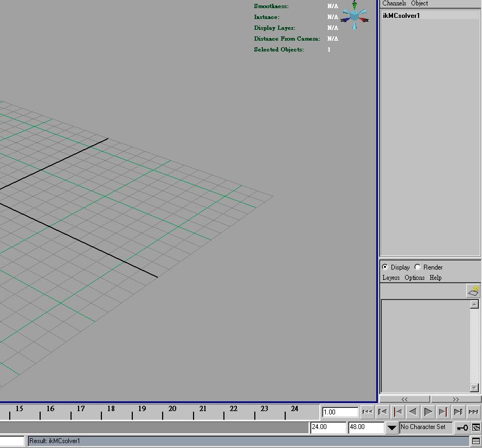Select the Render radio button
This screenshot has width=482, height=448.
click(x=417, y=267)
